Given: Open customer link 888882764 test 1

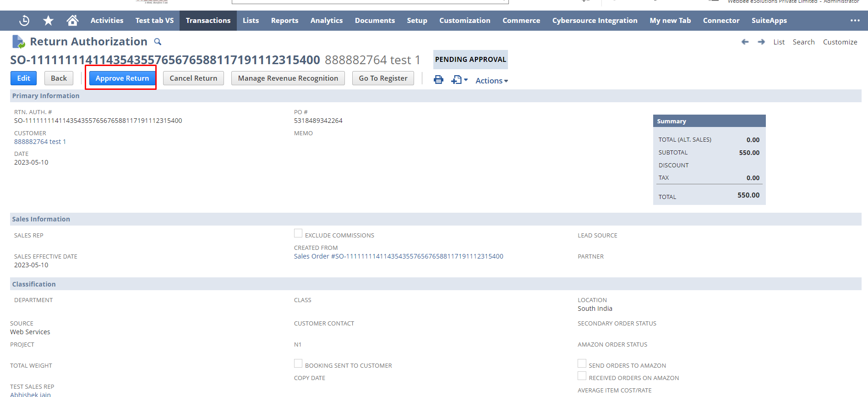Looking at the screenshot, I should point(40,142).
